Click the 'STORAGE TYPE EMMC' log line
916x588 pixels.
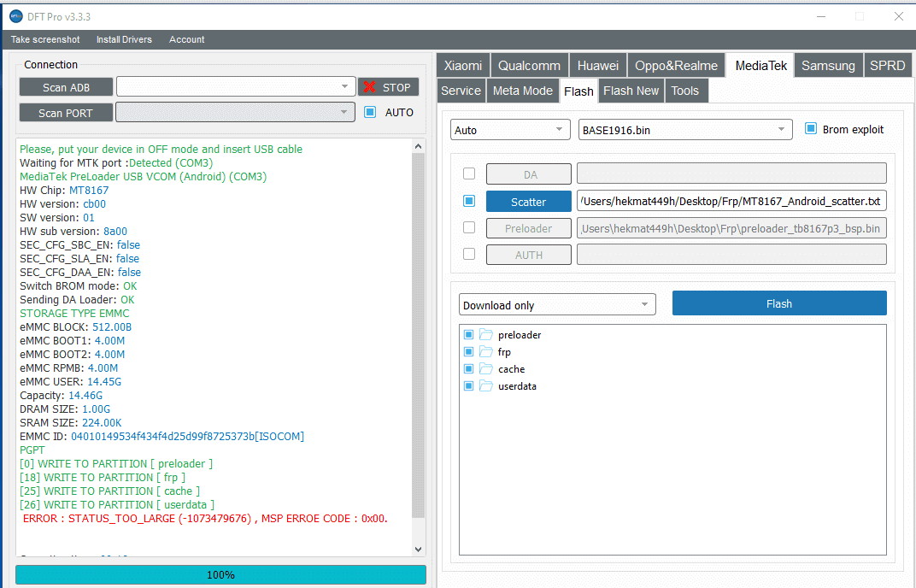74,314
